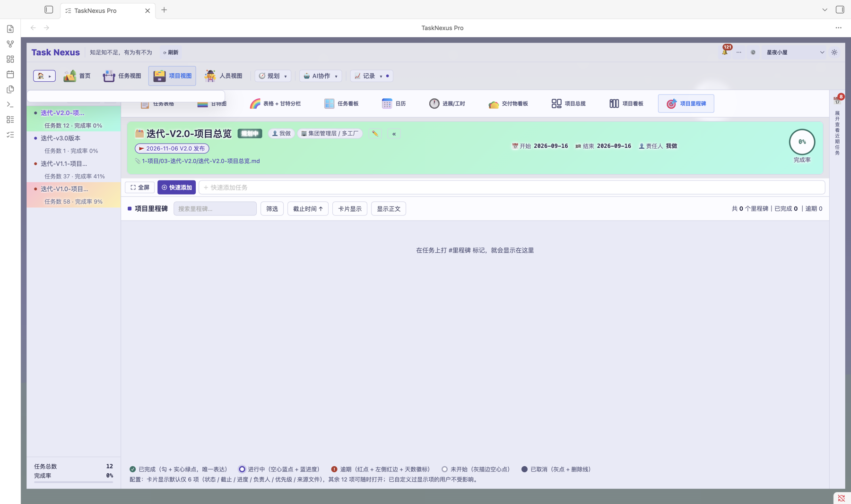Open the checklist icon in left sidebar

(x=10, y=135)
